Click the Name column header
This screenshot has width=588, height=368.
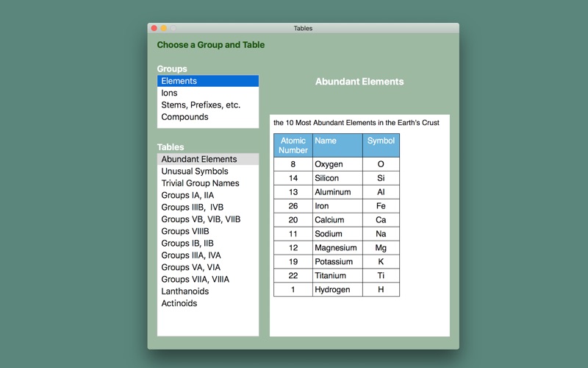point(337,145)
